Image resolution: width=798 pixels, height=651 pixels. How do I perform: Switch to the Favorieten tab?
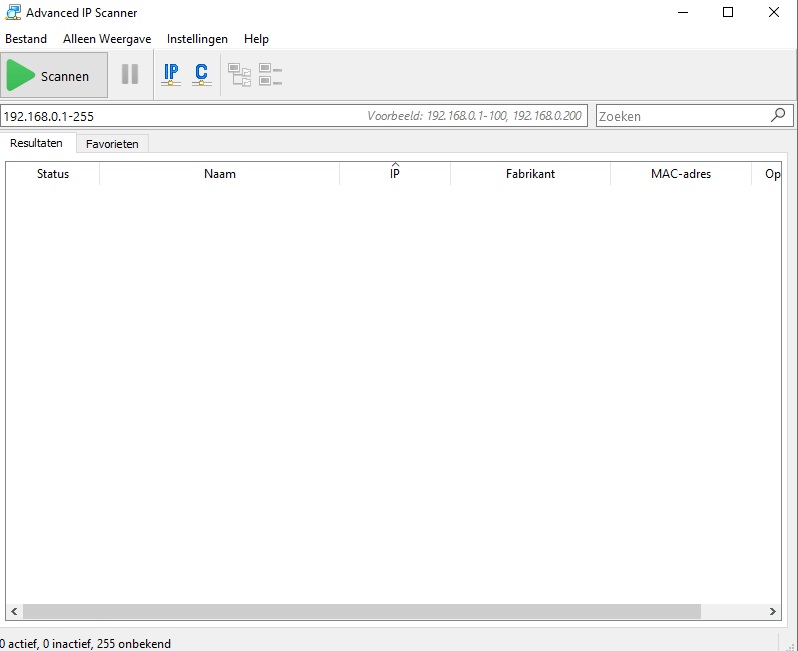112,144
